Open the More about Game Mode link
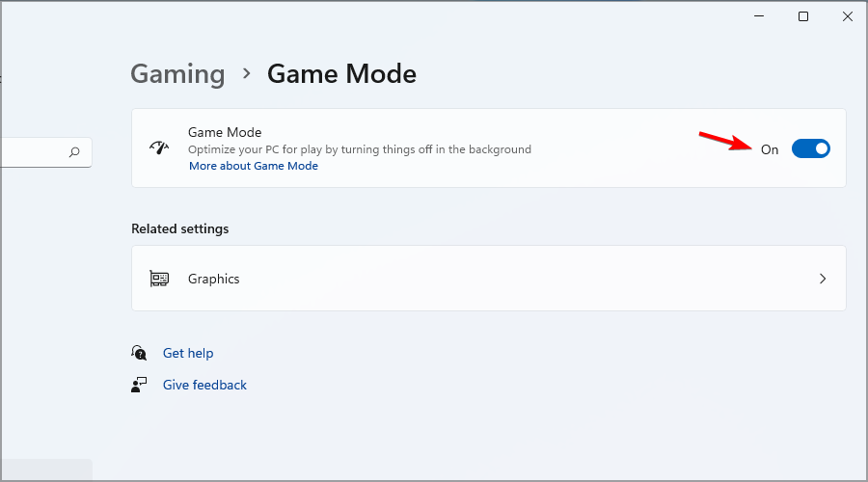This screenshot has height=482, width=868. 254,166
